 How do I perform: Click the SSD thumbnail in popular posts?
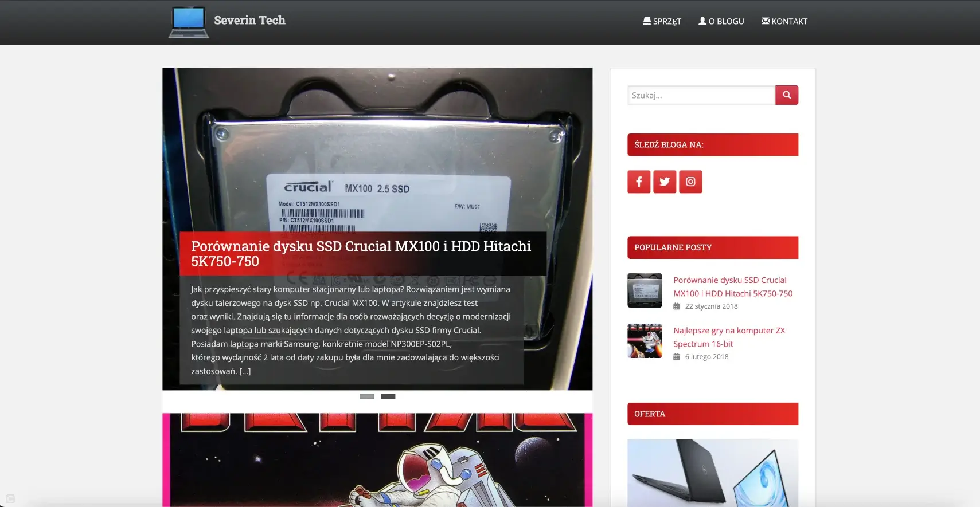tap(645, 290)
